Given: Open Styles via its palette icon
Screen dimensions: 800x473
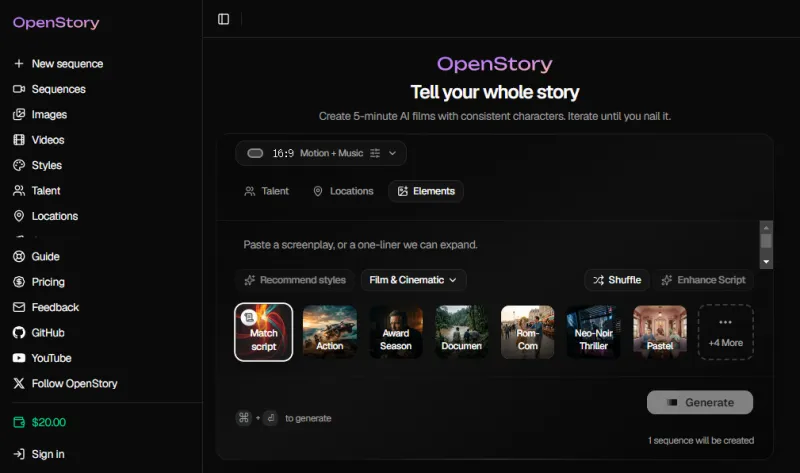Looking at the screenshot, I should [19, 165].
